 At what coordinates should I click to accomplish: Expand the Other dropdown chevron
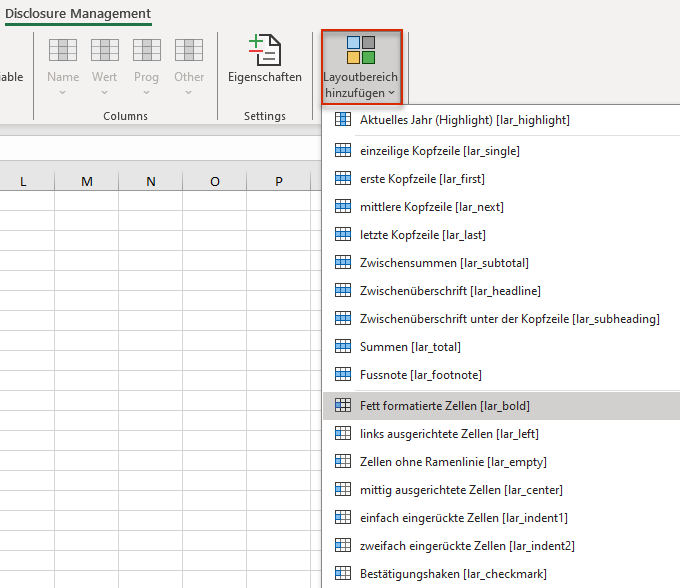pos(188,92)
